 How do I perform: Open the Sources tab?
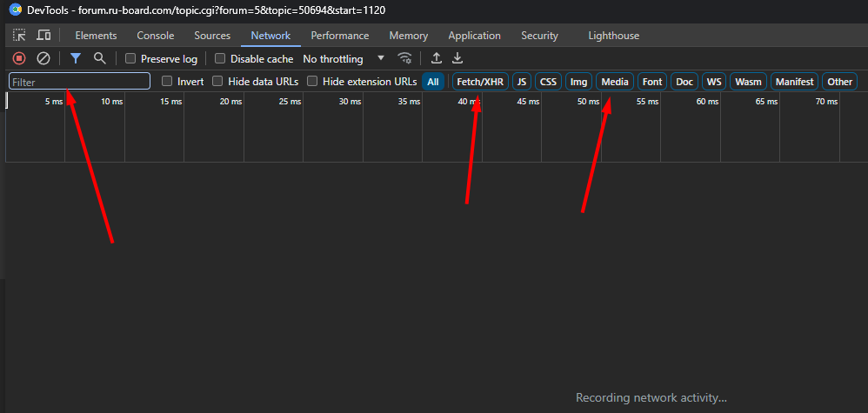[212, 36]
